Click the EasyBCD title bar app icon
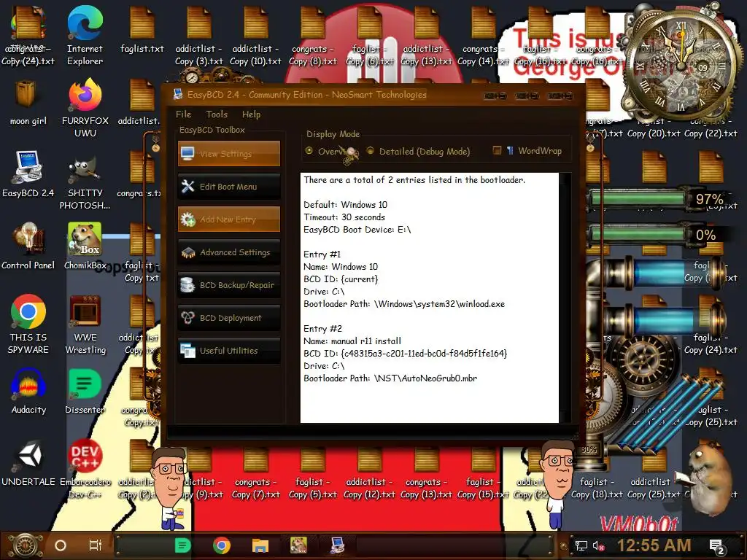The image size is (747, 560). [178, 94]
